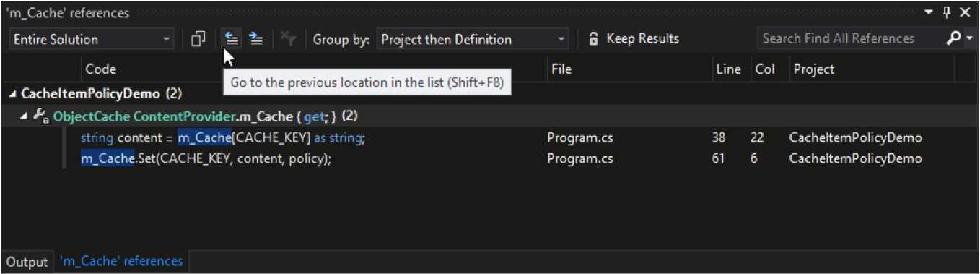The width and height of the screenshot is (980, 274).
Task: Sort by the Line column header
Action: click(729, 69)
